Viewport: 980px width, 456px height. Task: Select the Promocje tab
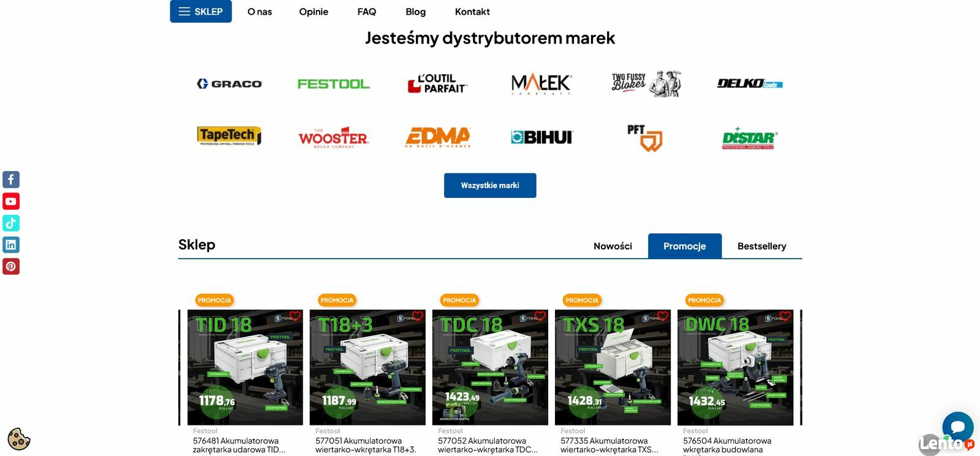685,246
